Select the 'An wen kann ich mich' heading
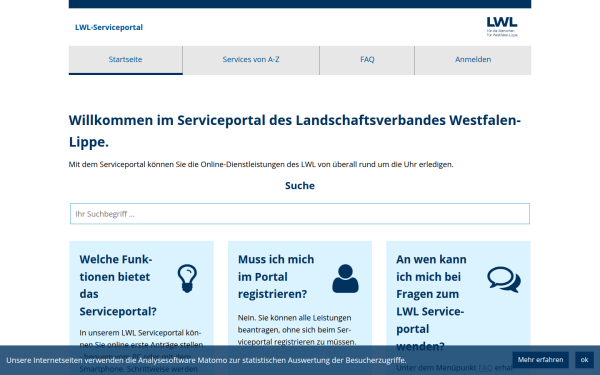600x375 pixels. click(431, 302)
